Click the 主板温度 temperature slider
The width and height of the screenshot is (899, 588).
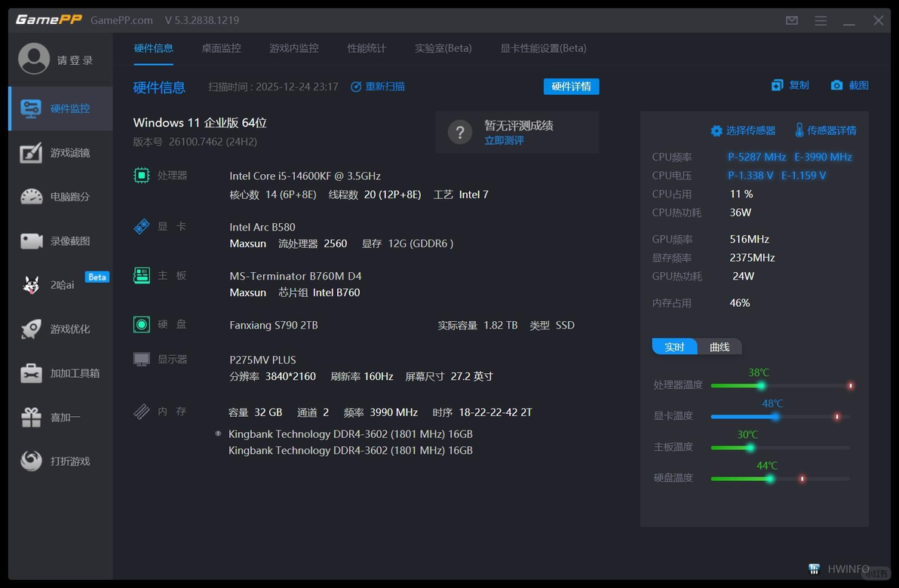[x=781, y=448]
